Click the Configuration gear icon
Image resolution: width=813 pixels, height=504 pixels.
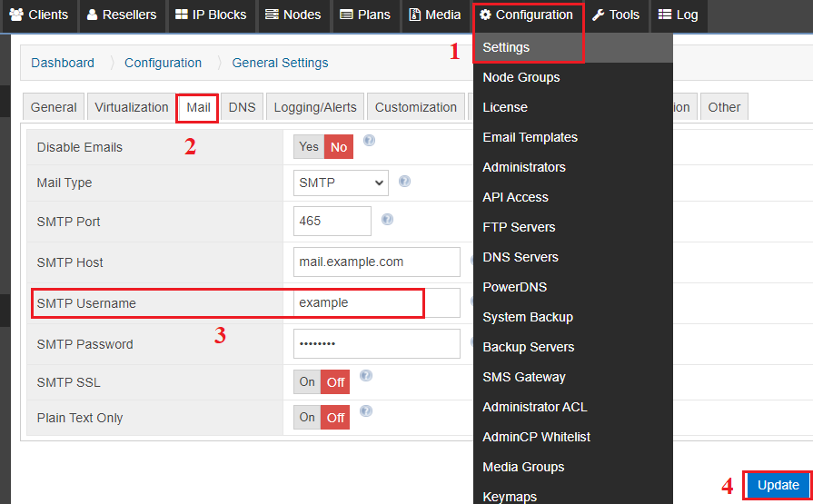tap(485, 15)
